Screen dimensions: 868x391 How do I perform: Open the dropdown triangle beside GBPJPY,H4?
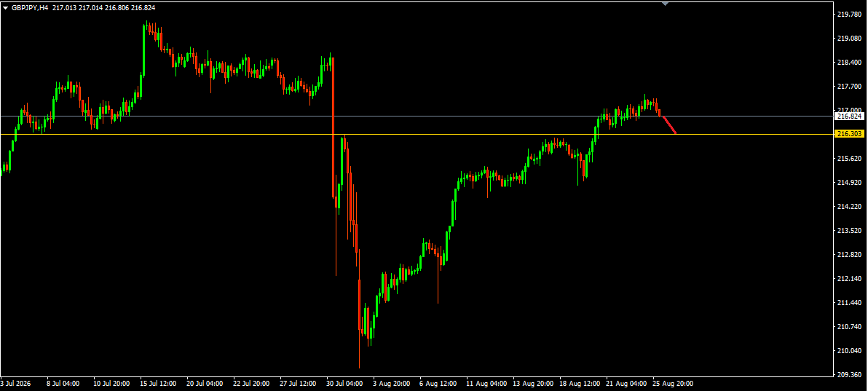point(6,8)
